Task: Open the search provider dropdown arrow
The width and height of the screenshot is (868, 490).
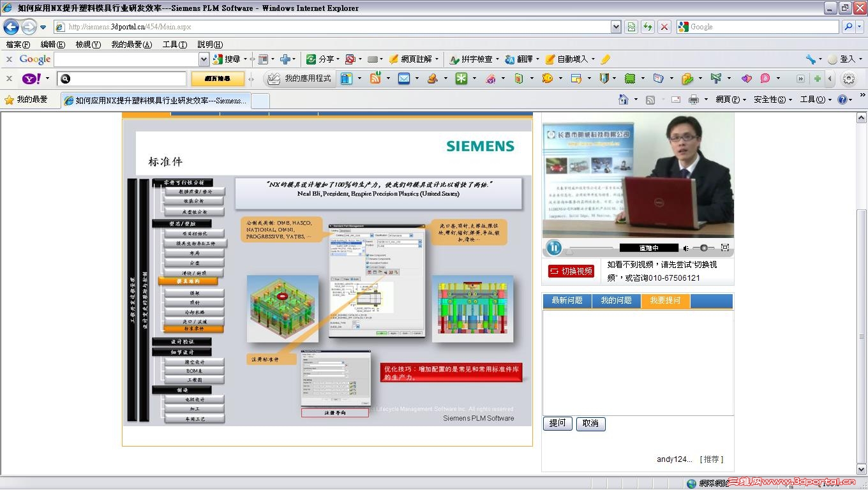Action: click(860, 27)
